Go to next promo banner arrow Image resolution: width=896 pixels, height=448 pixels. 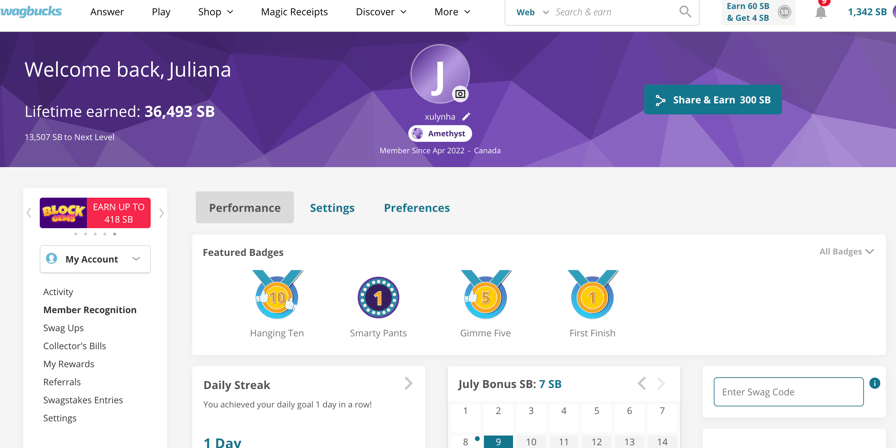click(161, 213)
